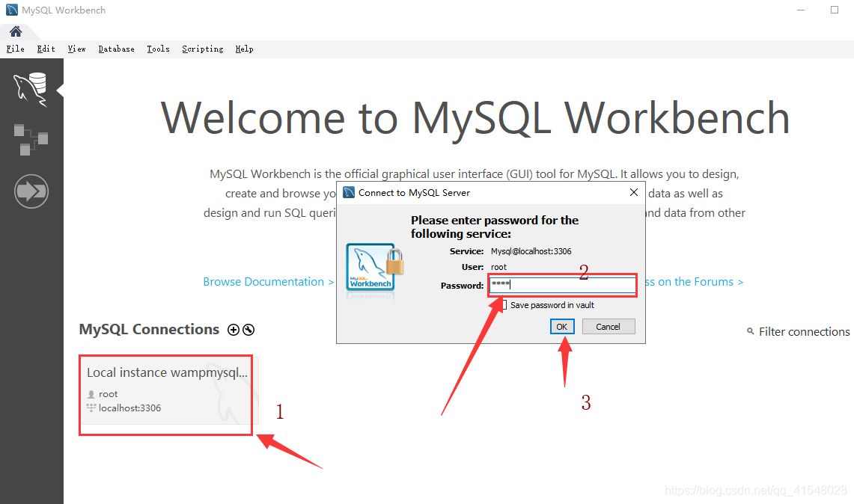The height and width of the screenshot is (504, 854).
Task: Click the dialog's Workbench lock logo
Action: (375, 267)
